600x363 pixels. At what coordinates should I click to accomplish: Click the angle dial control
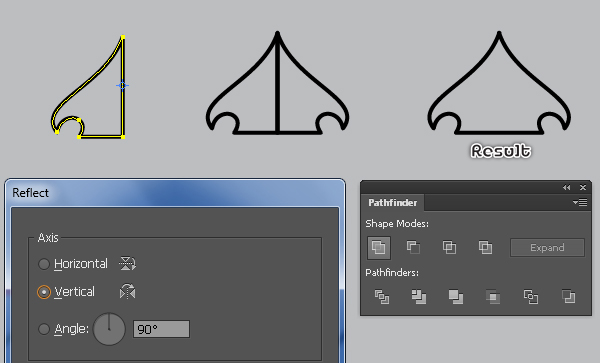coord(109,329)
